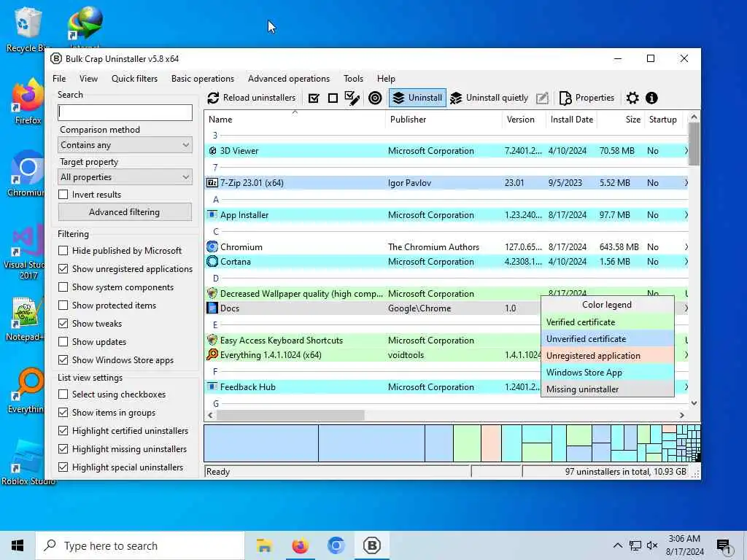Click the Windows Store App legend color
Viewport: 747px width, 560px height.
(608, 373)
